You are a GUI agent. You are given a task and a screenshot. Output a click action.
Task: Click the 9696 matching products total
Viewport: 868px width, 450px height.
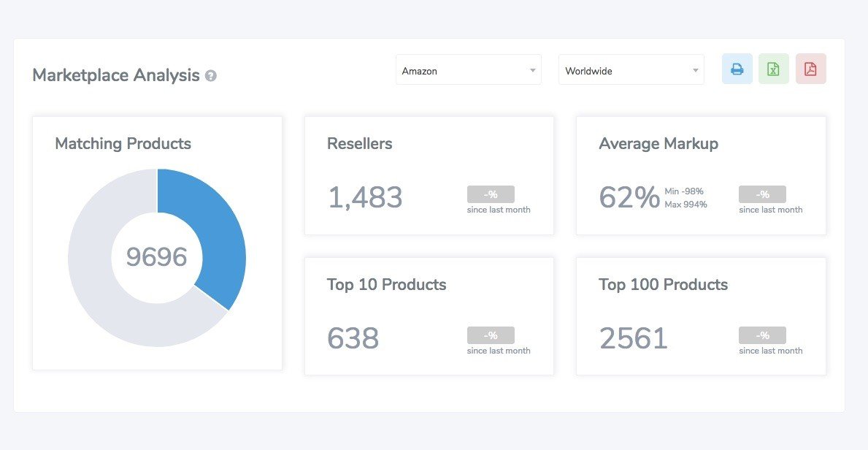tap(157, 257)
